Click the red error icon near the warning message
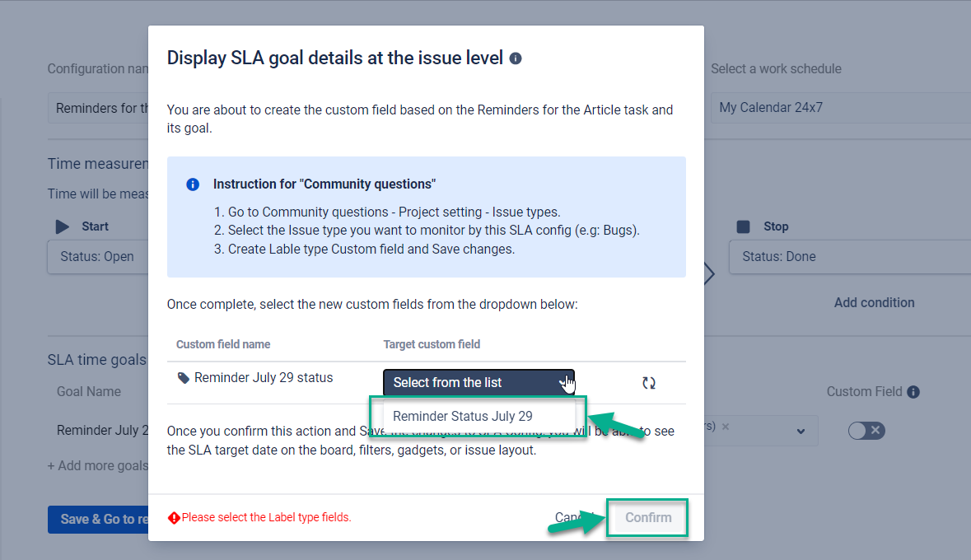This screenshot has width=971, height=560. [x=172, y=517]
